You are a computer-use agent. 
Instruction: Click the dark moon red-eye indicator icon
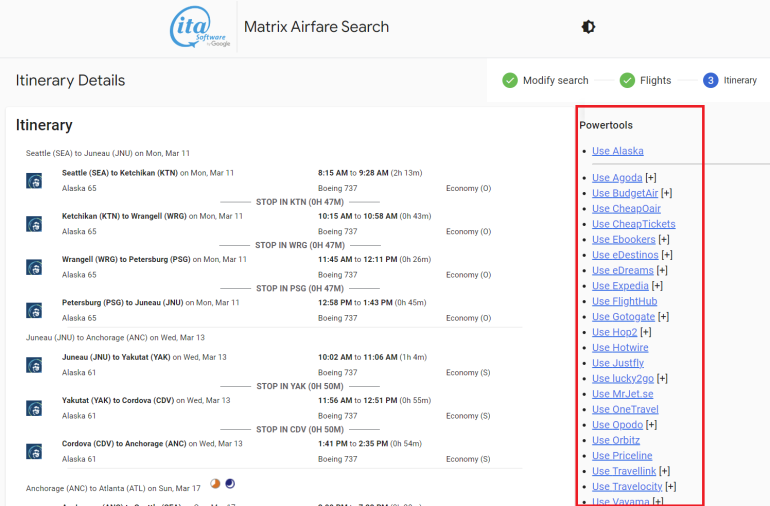pos(231,484)
